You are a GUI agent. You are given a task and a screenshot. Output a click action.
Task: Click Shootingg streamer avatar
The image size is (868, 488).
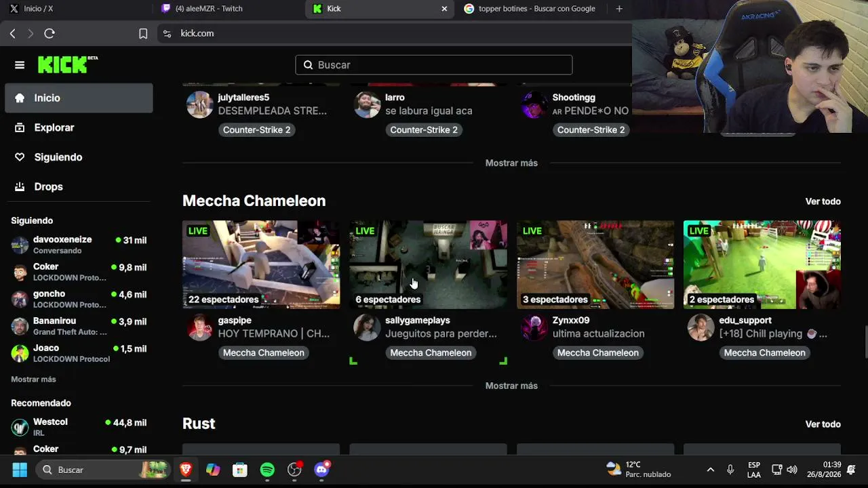coord(534,105)
